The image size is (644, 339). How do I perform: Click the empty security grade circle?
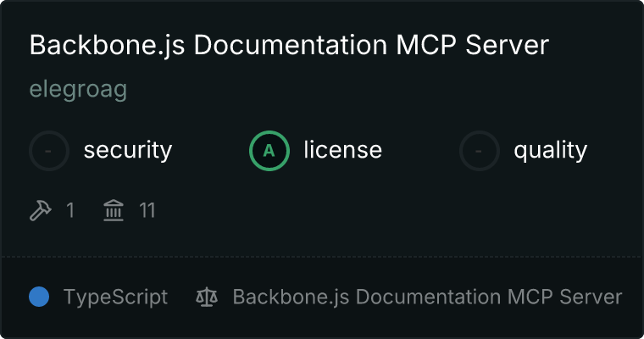tap(49, 151)
